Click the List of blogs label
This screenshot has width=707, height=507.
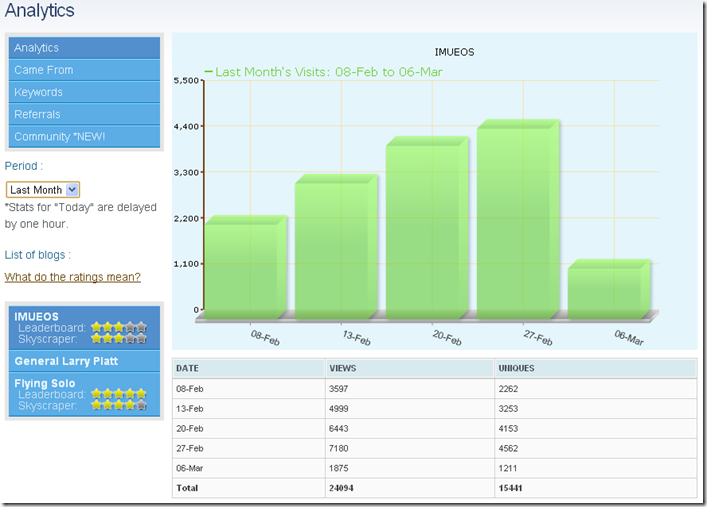38,255
